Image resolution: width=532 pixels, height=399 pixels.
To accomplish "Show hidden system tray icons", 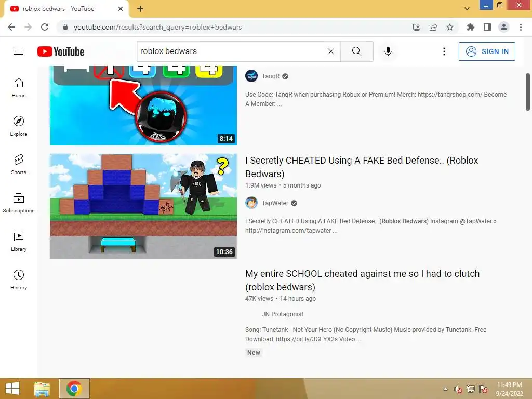I will click(x=445, y=389).
